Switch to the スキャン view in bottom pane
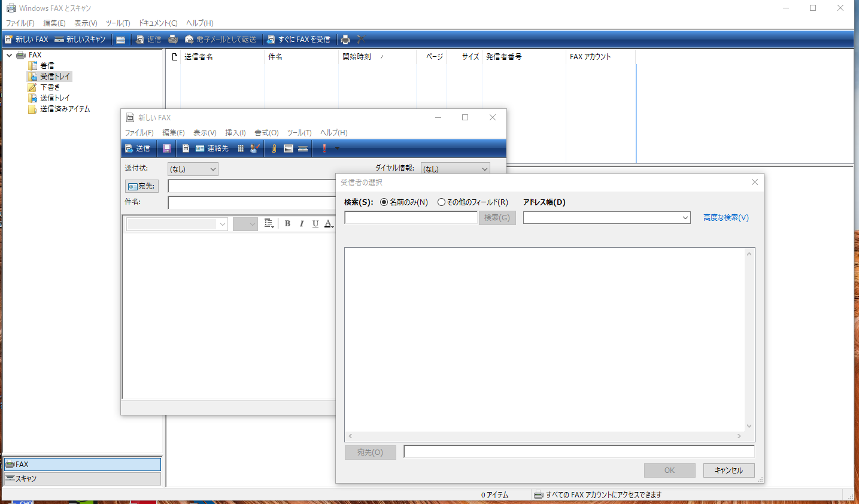This screenshot has width=859, height=504. (x=83, y=479)
